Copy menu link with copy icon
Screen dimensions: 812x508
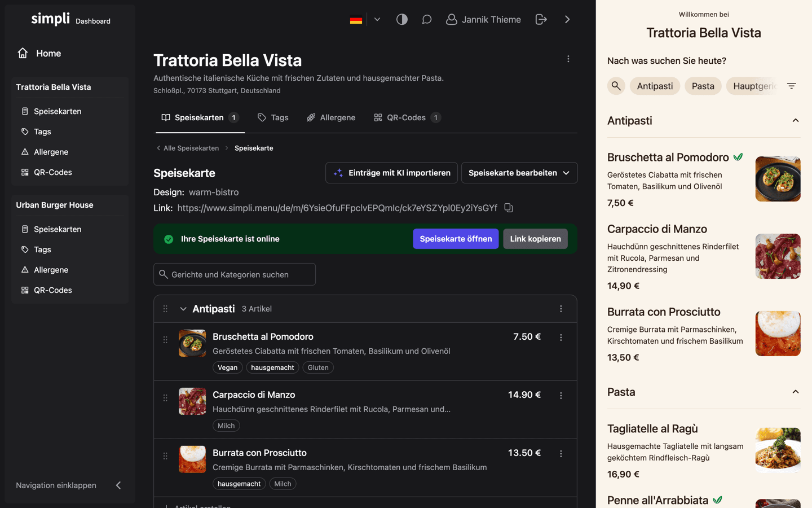click(509, 208)
